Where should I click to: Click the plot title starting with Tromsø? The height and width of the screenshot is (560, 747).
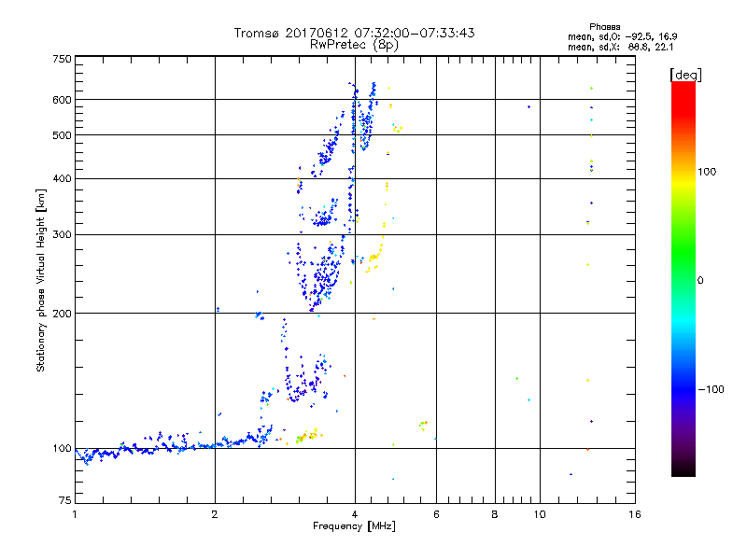354,33
